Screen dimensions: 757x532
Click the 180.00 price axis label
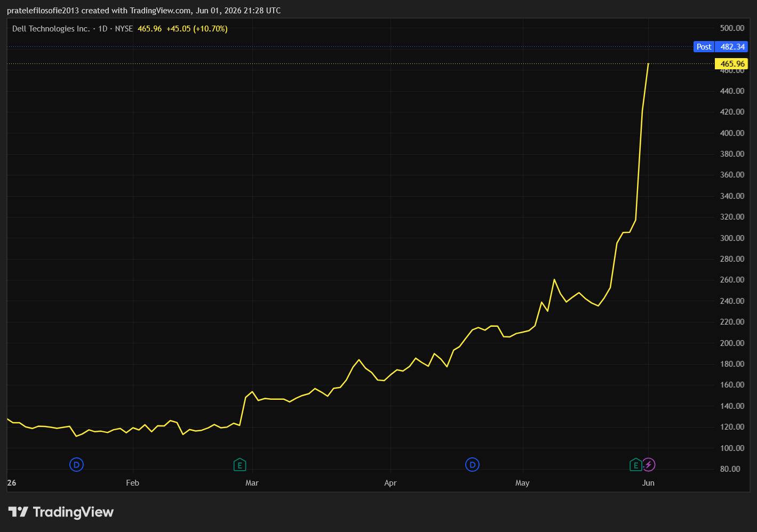(x=732, y=364)
